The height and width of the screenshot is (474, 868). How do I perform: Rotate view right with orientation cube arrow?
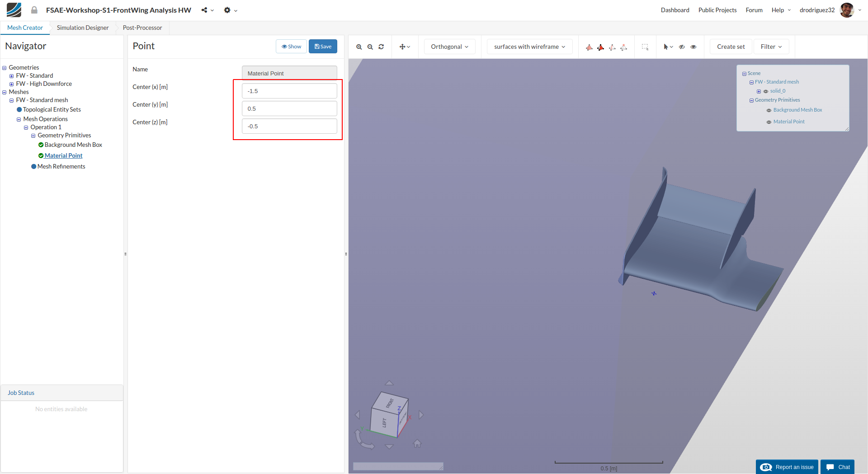tap(421, 414)
